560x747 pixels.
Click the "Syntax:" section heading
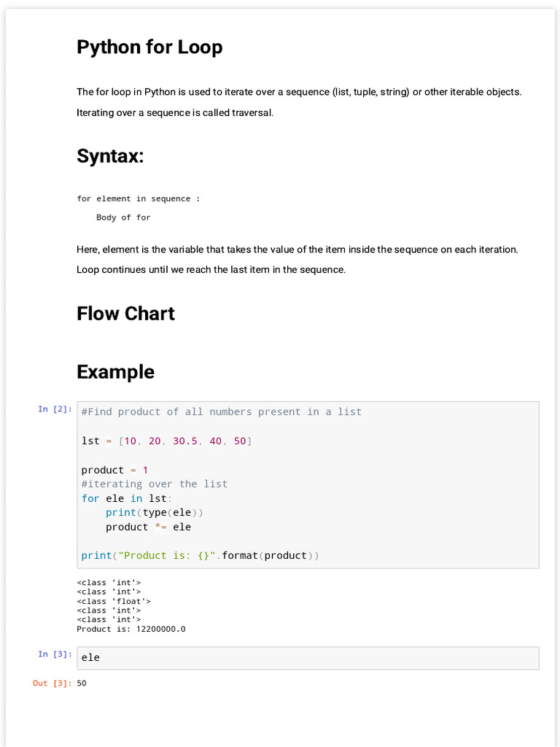click(110, 156)
